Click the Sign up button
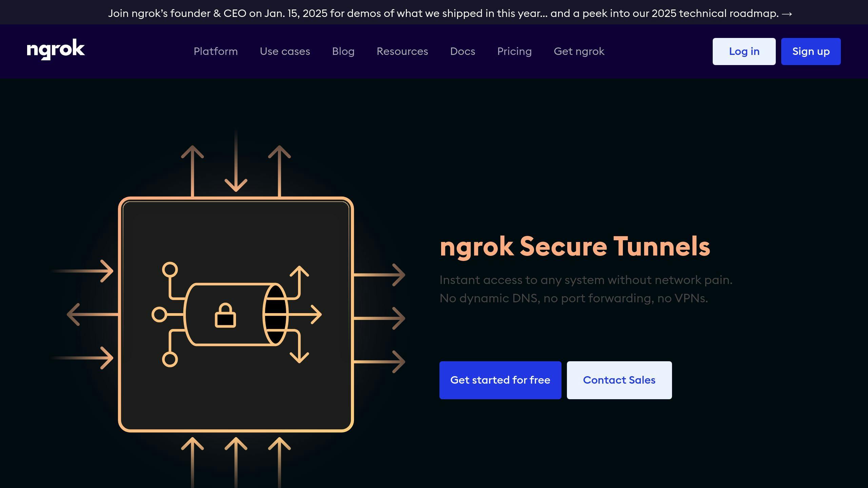Image resolution: width=868 pixels, height=488 pixels. (x=811, y=52)
